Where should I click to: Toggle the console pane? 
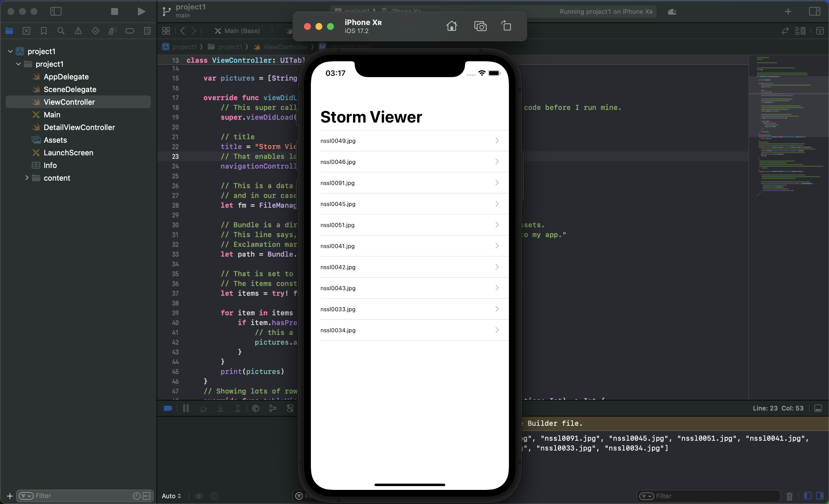[820, 496]
